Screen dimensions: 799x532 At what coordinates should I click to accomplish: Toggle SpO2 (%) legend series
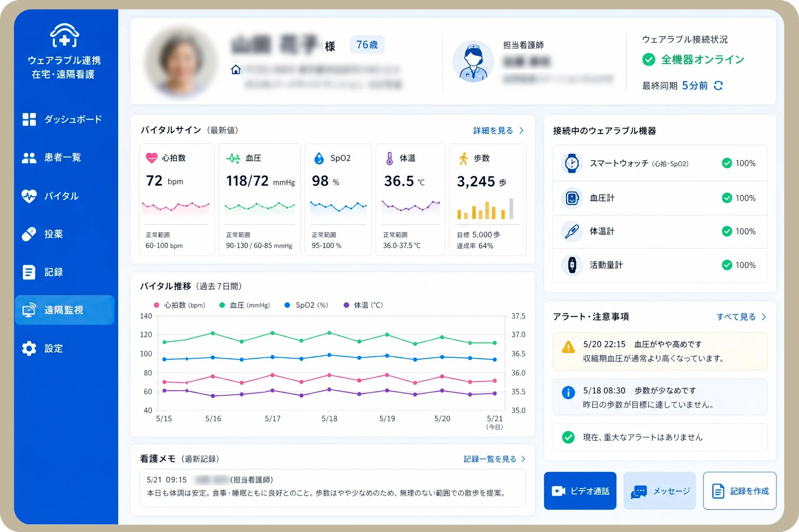click(x=306, y=305)
